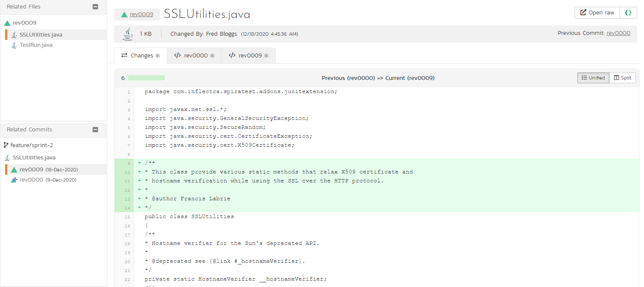
Task: Click the green additions bar next to 6
Action: click(146, 78)
